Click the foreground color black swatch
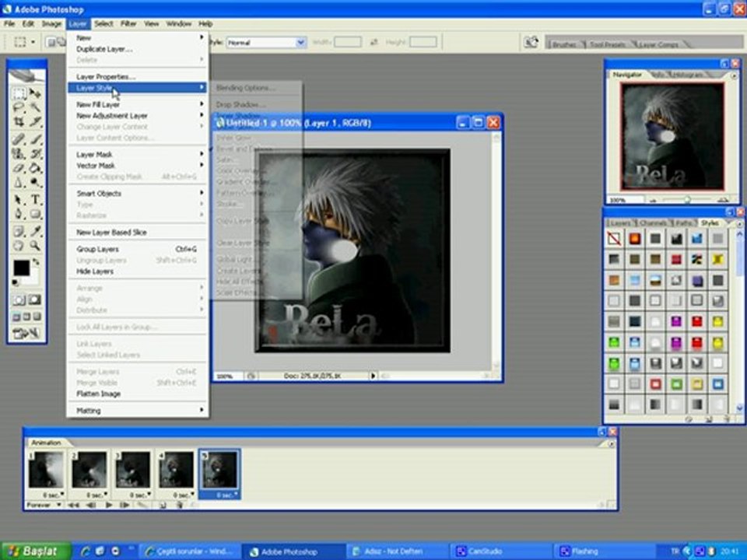This screenshot has height=560, width=747. click(21, 268)
